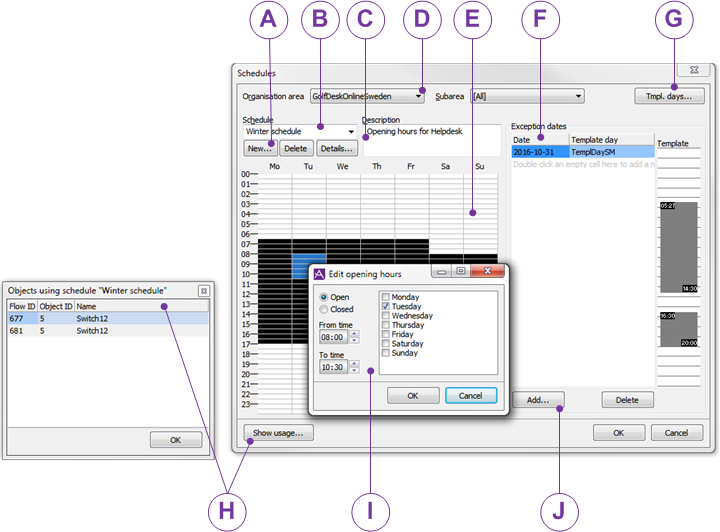Check the Monday checkbox
720x532 pixels.
coord(386,298)
